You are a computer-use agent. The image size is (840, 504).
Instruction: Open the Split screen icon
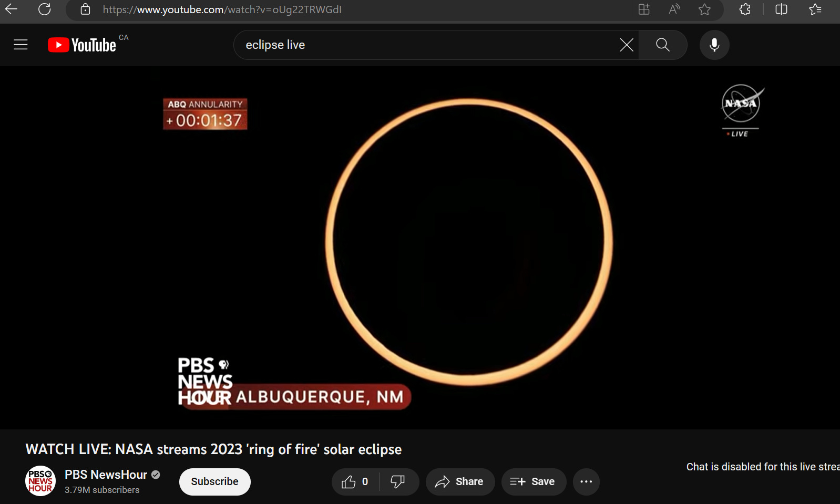click(x=781, y=9)
